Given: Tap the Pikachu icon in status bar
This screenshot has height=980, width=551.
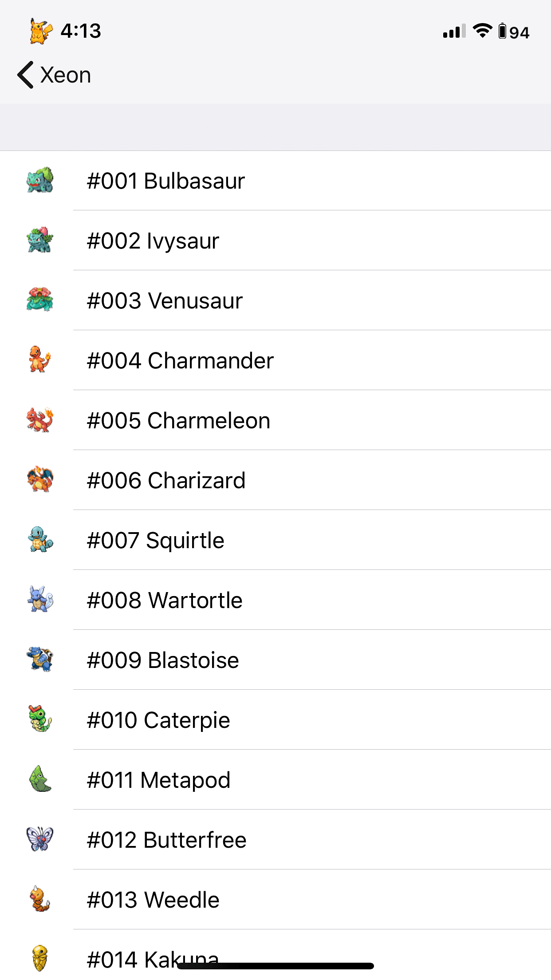Looking at the screenshot, I should click(x=41, y=31).
